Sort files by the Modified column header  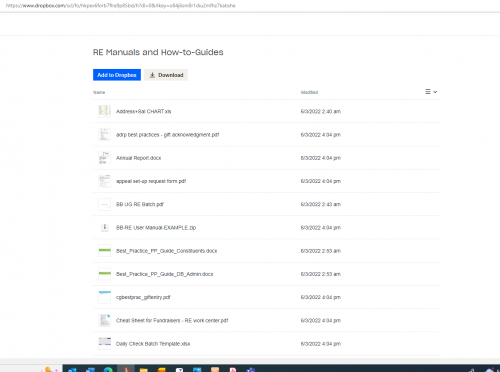click(x=309, y=92)
